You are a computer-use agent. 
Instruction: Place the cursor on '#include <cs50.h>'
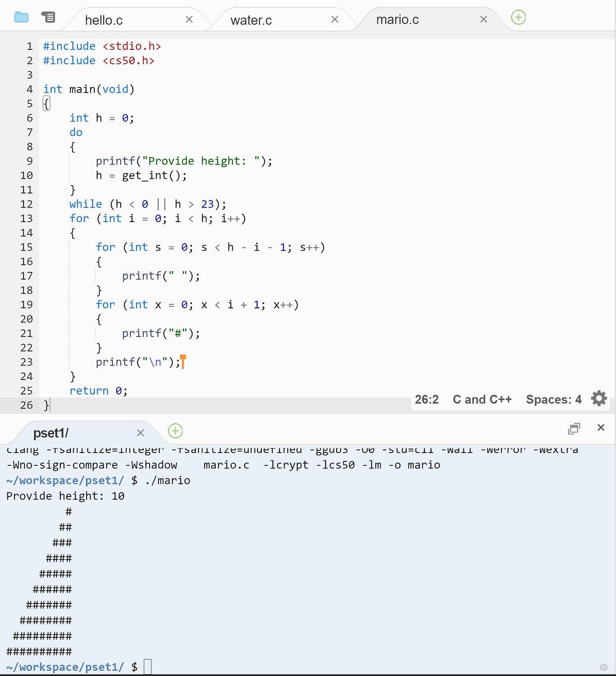(x=99, y=61)
